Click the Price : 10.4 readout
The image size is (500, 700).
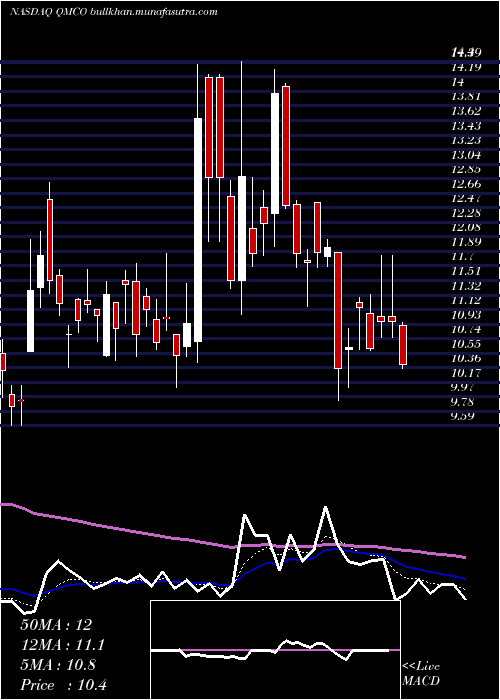64,685
